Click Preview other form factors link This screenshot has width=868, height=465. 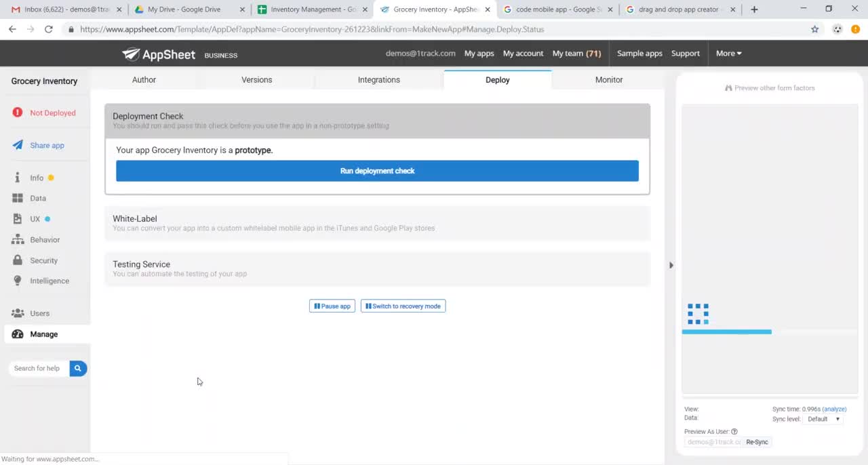[x=774, y=88]
